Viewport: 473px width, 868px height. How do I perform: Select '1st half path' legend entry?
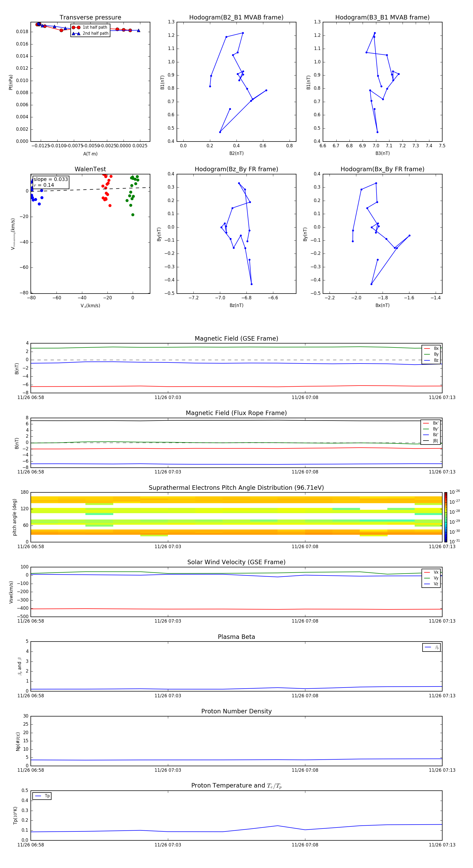90,27
